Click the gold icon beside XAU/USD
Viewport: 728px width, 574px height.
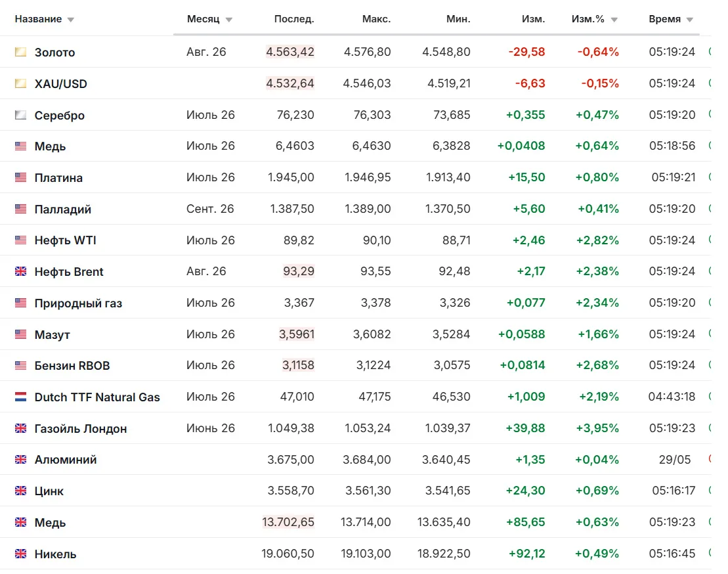click(x=20, y=83)
